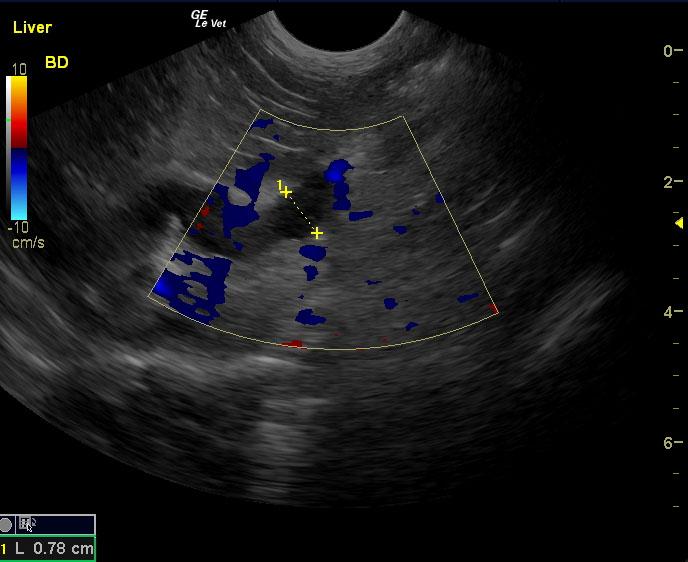This screenshot has width=688, height=562.
Task: Click the cm/s velocity unit label
Action: point(28,243)
